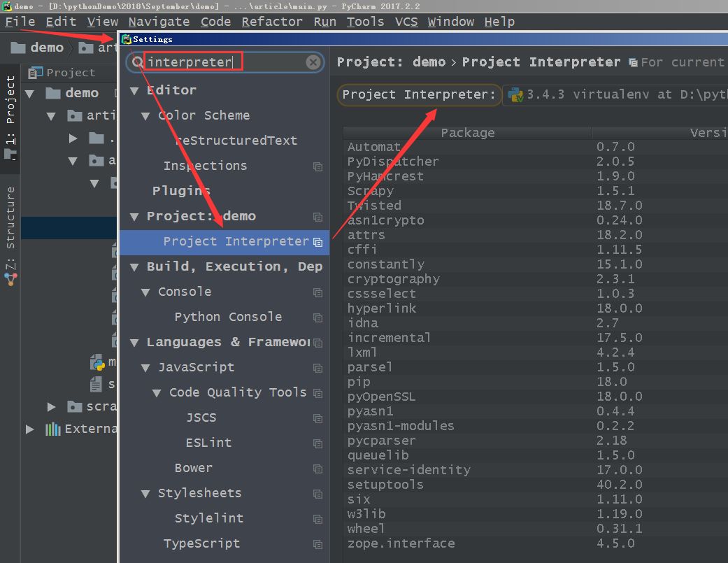Click project-level icon beside Python Console
728x563 pixels.
pos(317,318)
